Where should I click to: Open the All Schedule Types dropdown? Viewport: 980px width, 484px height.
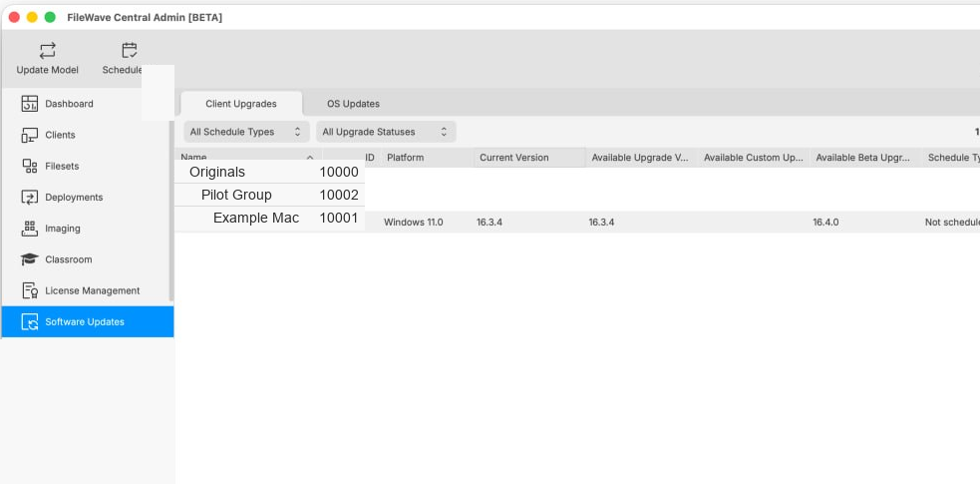click(246, 132)
